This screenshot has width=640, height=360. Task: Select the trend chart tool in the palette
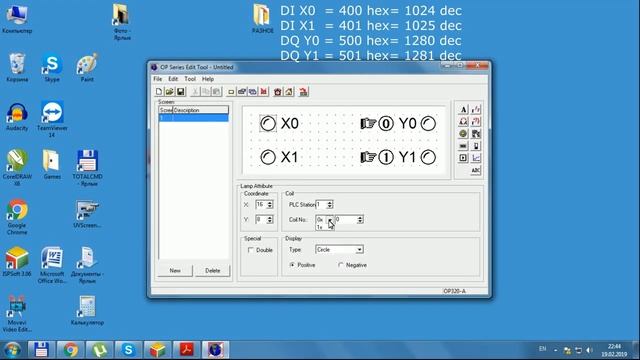476,158
